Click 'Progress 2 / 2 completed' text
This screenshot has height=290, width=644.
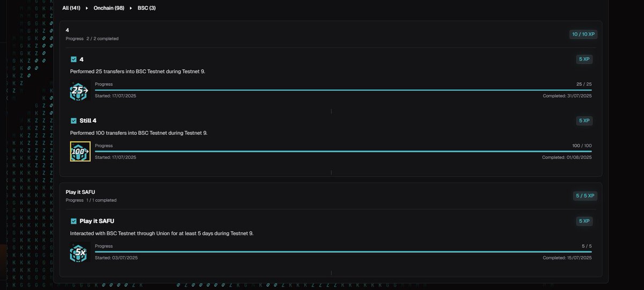pyautogui.click(x=92, y=39)
